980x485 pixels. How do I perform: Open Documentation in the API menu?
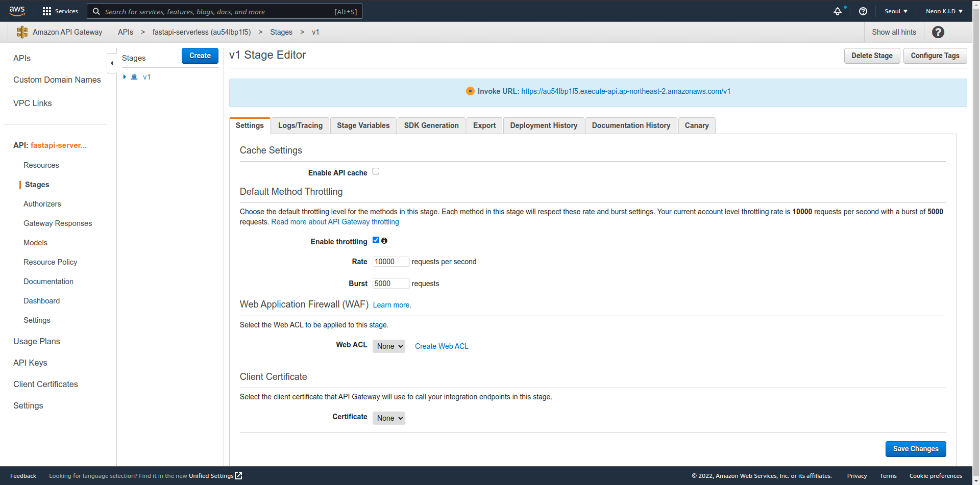(x=48, y=282)
